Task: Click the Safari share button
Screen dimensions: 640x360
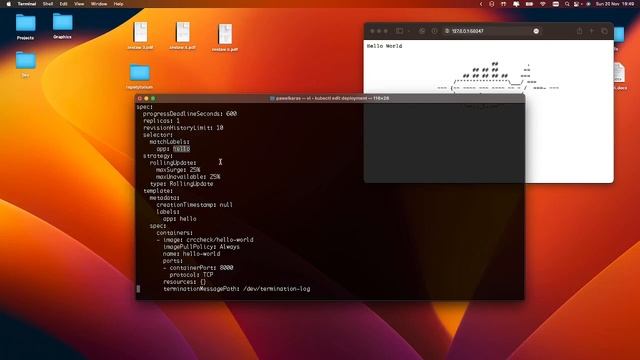Action: [579, 31]
